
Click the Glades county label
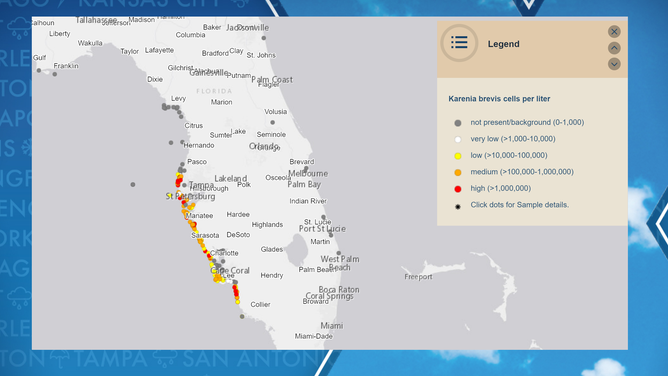272,249
